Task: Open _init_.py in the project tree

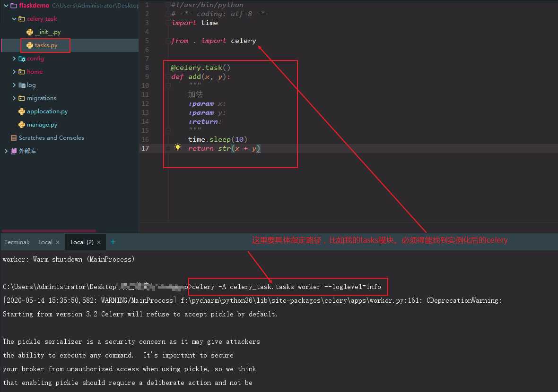Action: (x=48, y=32)
